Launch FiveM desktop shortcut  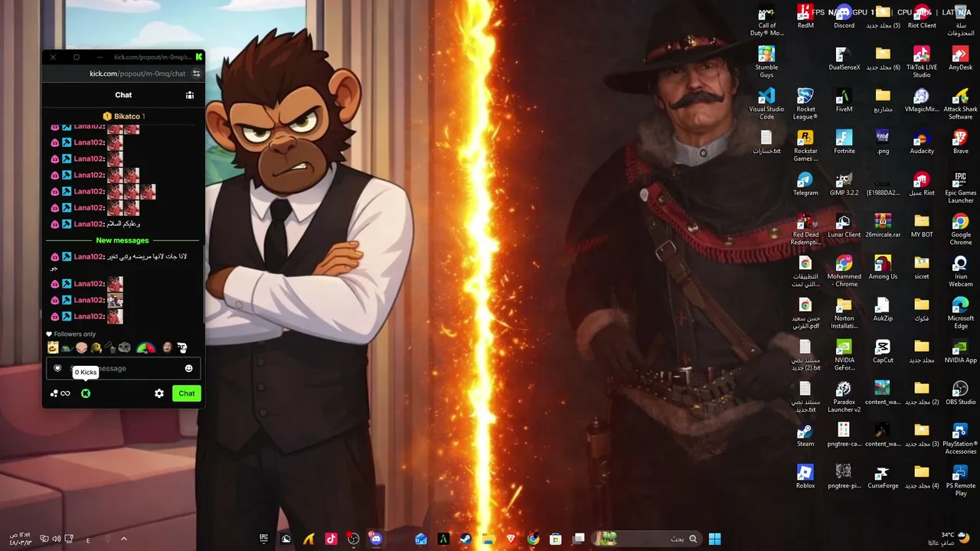click(844, 100)
